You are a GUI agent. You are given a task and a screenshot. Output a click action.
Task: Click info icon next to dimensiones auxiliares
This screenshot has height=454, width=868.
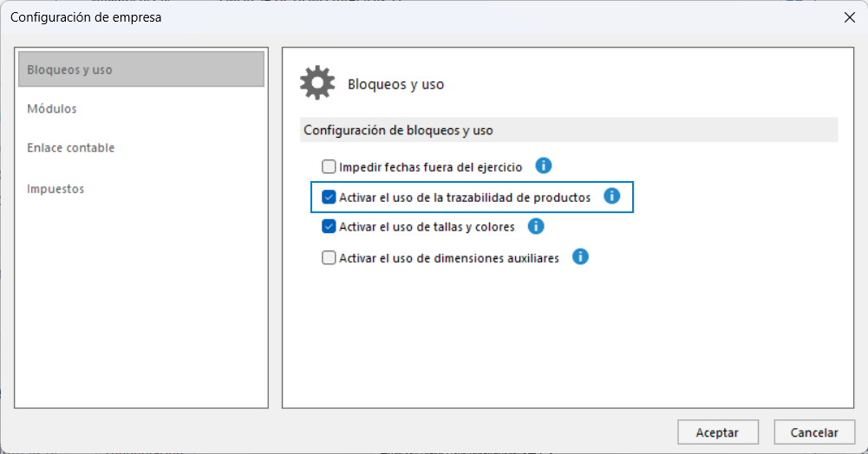[579, 257]
